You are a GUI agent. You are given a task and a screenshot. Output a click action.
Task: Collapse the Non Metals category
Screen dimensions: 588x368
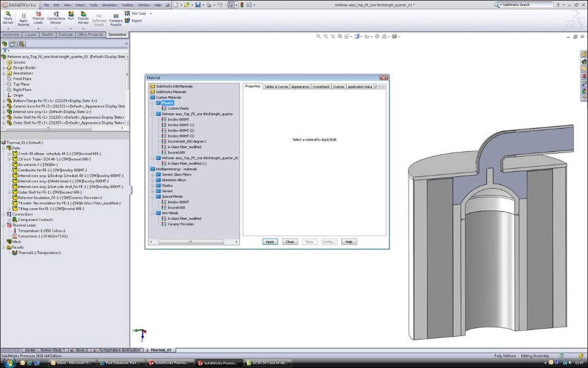(x=153, y=213)
